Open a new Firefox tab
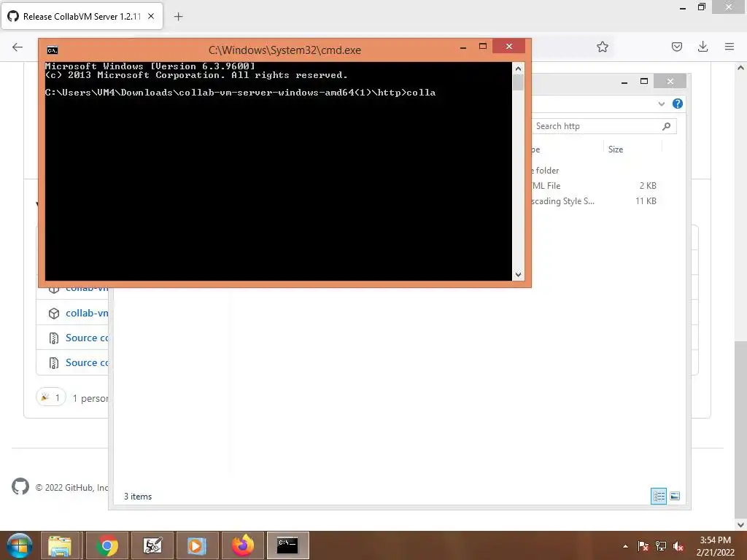Viewport: 747px width, 560px height. tap(178, 17)
